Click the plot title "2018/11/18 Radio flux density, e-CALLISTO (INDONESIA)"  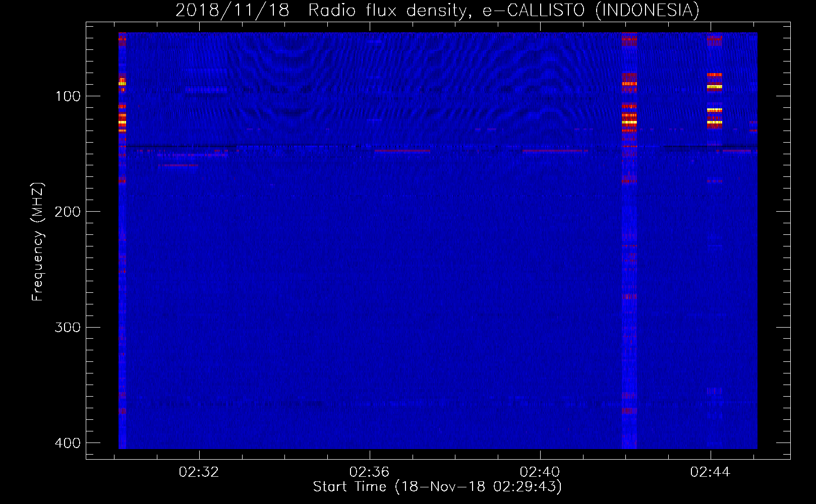click(x=437, y=11)
